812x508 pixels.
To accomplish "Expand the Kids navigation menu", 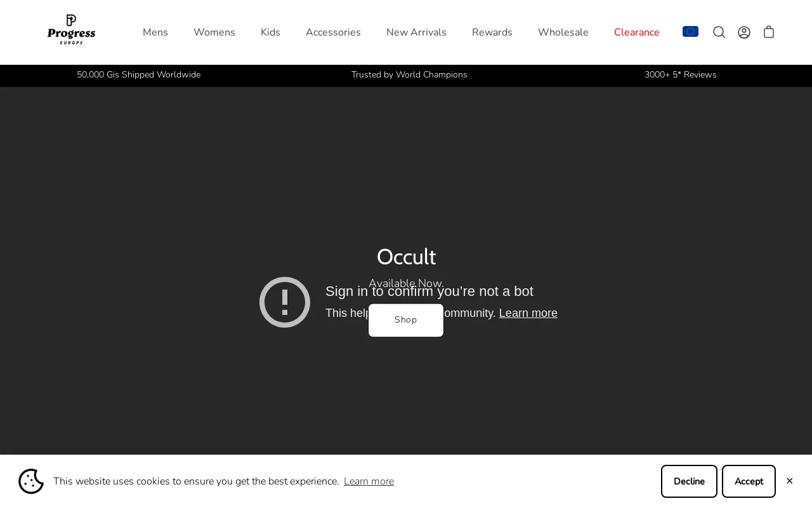I will [x=270, y=32].
